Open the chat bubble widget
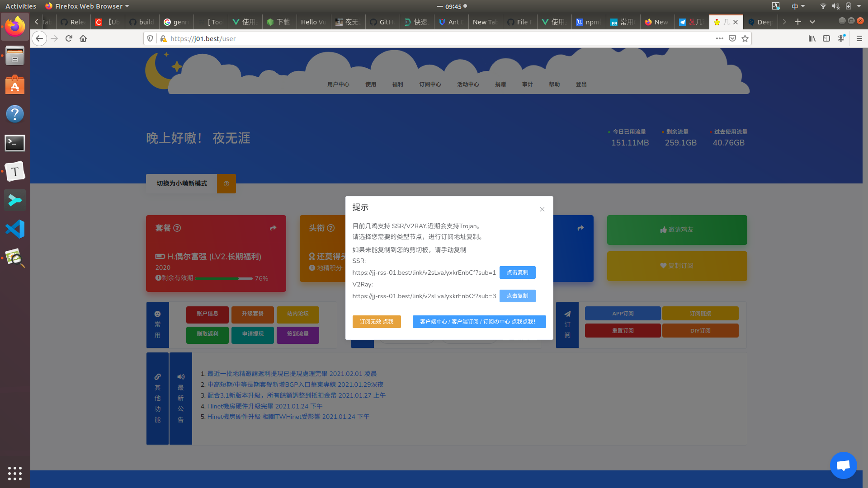The width and height of the screenshot is (868, 488). (x=843, y=465)
